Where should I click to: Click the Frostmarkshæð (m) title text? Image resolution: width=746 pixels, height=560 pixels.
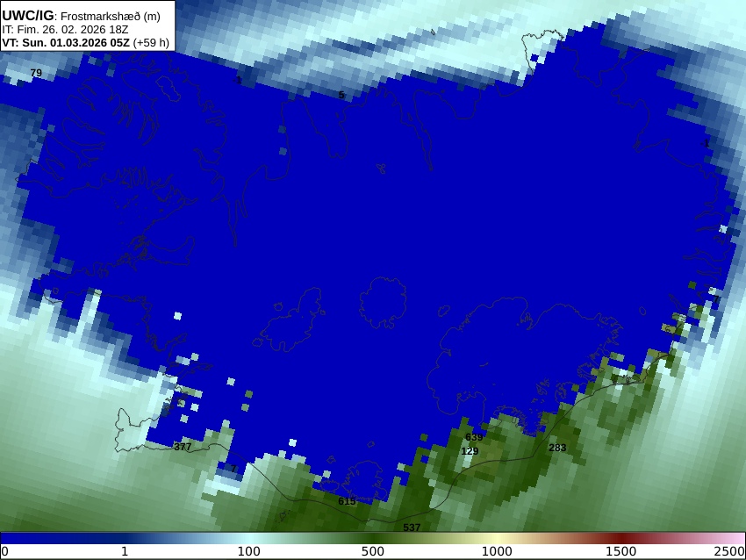[111, 16]
